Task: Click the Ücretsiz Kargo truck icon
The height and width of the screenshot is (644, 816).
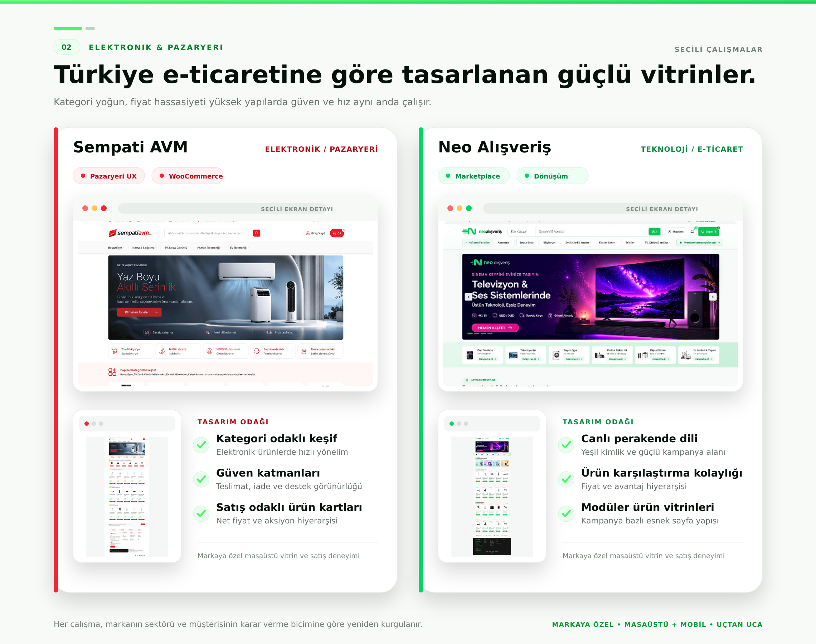Action: (522, 315)
